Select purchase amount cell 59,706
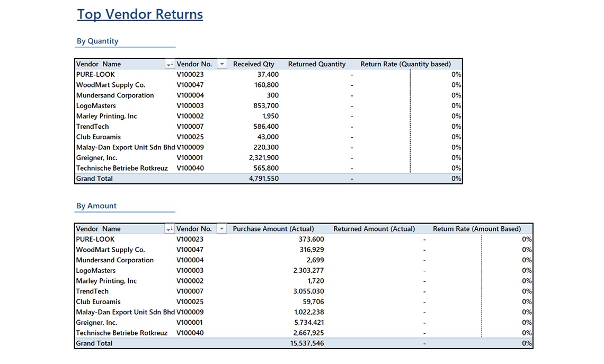Viewport: 604px width, 364px height. tap(313, 302)
